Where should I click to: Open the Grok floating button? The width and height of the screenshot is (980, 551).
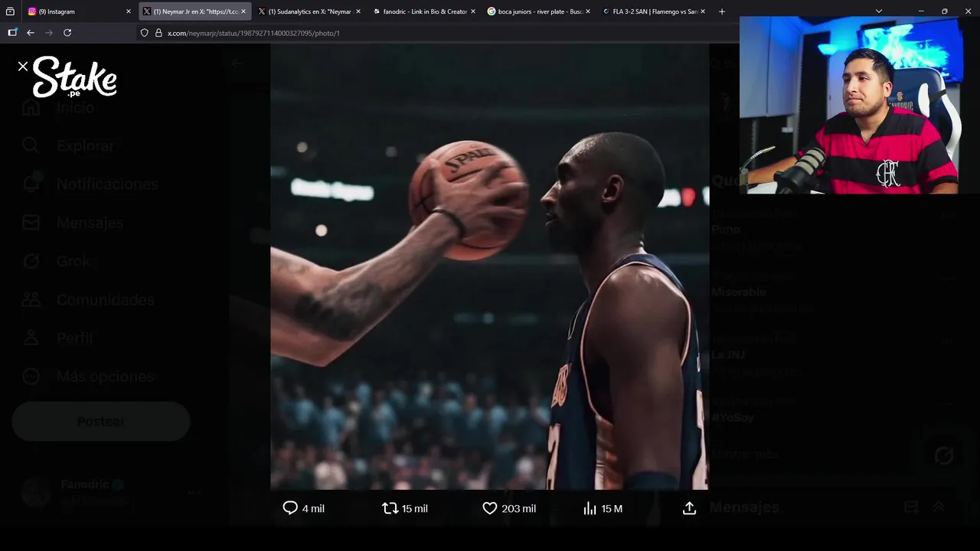click(943, 456)
